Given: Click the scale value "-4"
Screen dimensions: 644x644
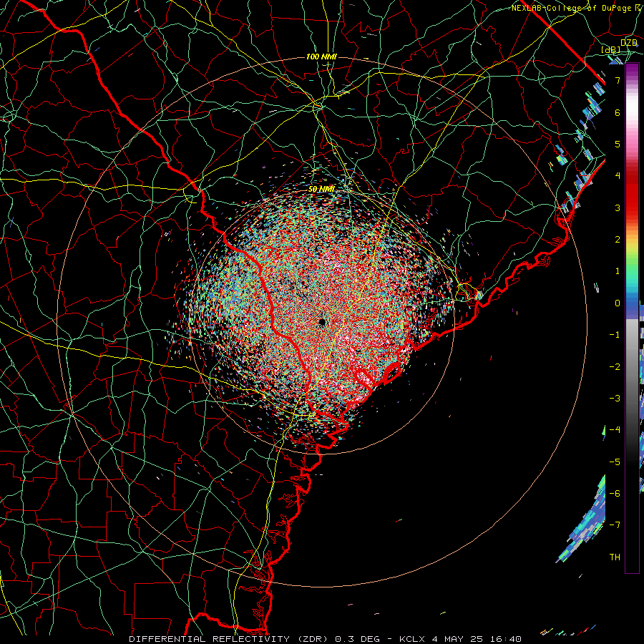Looking at the screenshot, I should [615, 430].
